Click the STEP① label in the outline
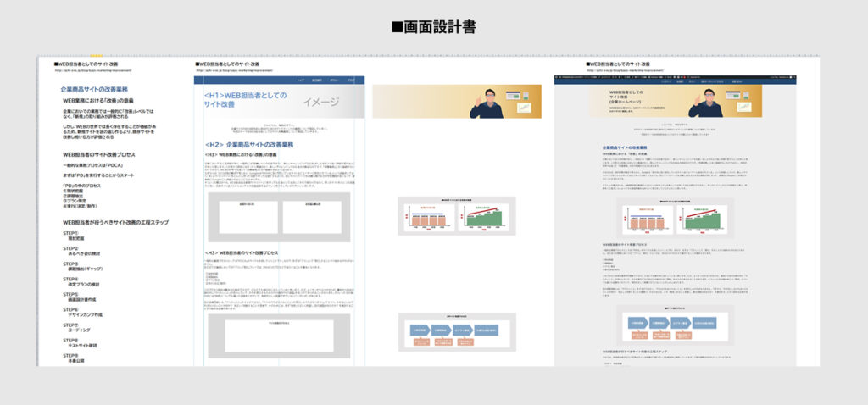The height and width of the screenshot is (405, 868). [71, 233]
